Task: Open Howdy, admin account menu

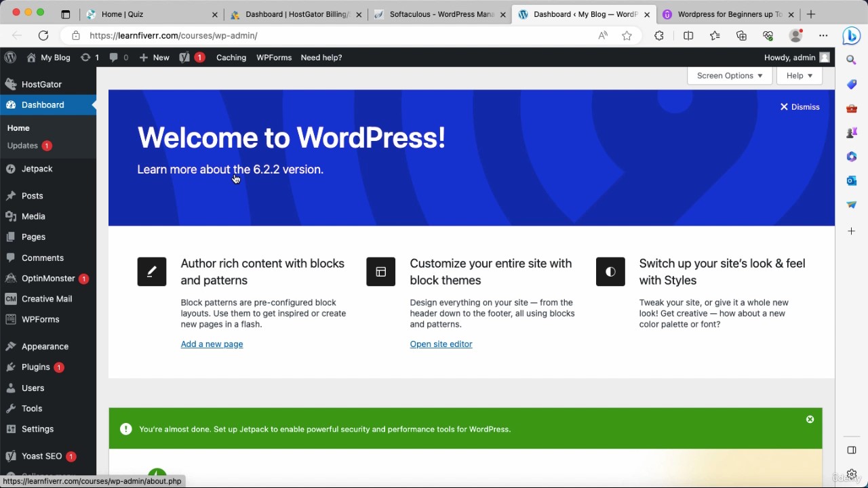Action: 797,58
